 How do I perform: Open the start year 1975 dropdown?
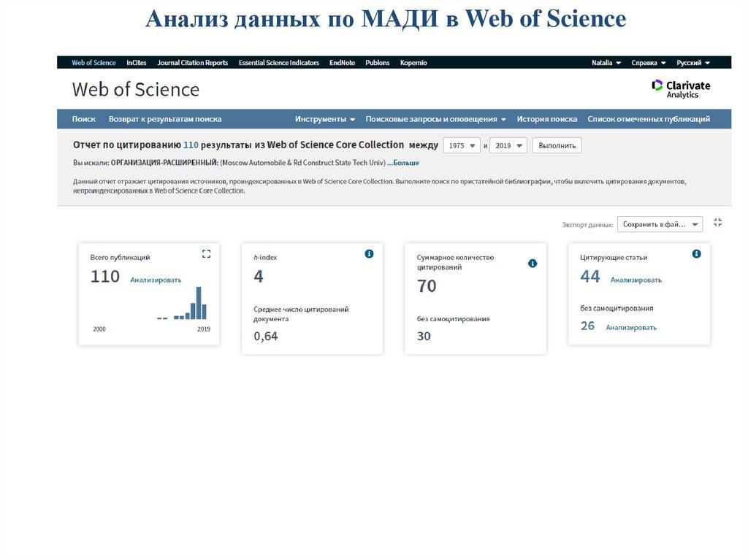click(462, 145)
